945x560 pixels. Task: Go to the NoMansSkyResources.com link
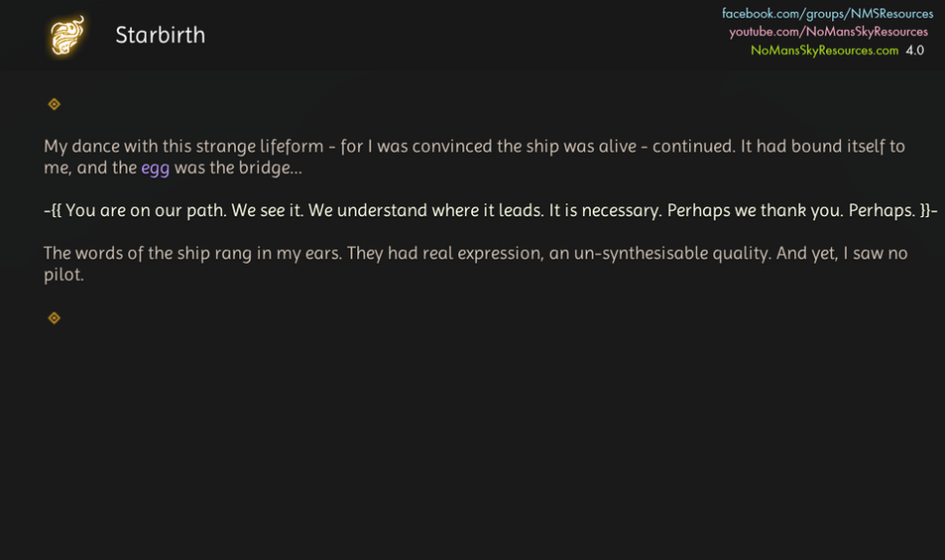click(824, 50)
